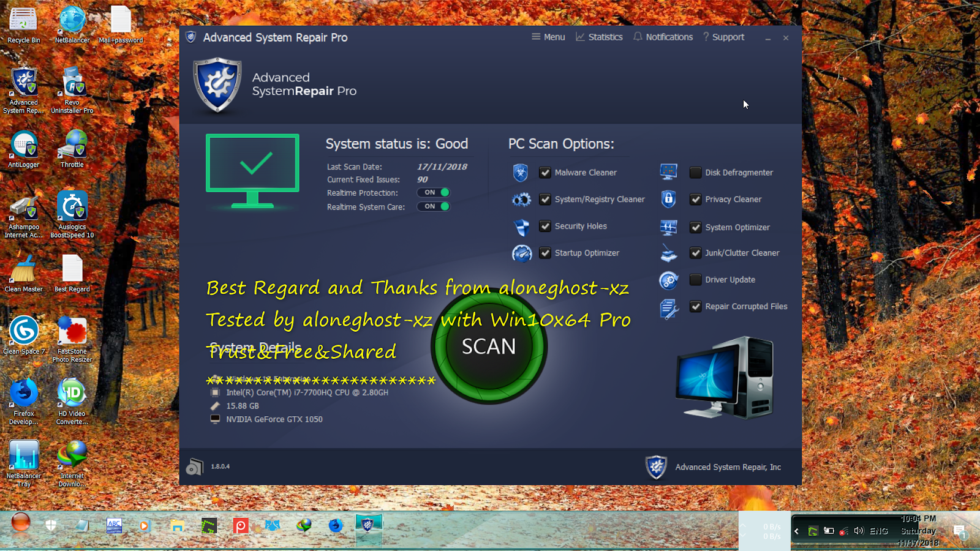
Task: Click the Repair Corrupted Files document icon
Action: click(x=668, y=309)
